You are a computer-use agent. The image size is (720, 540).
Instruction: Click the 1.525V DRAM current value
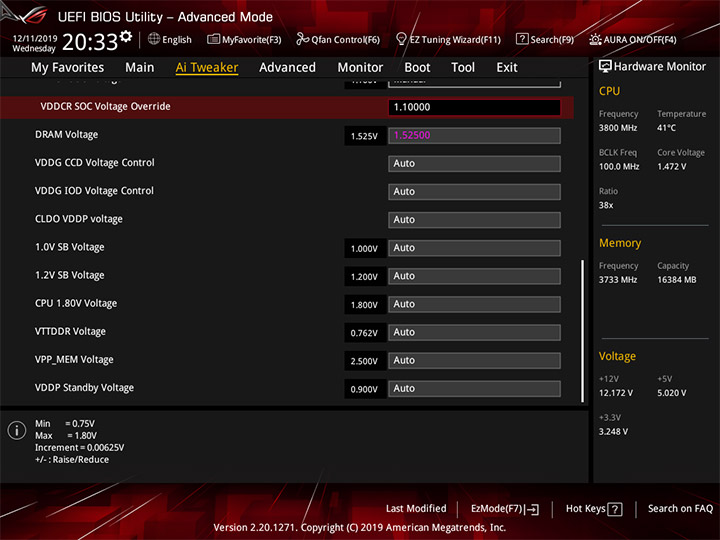(365, 136)
